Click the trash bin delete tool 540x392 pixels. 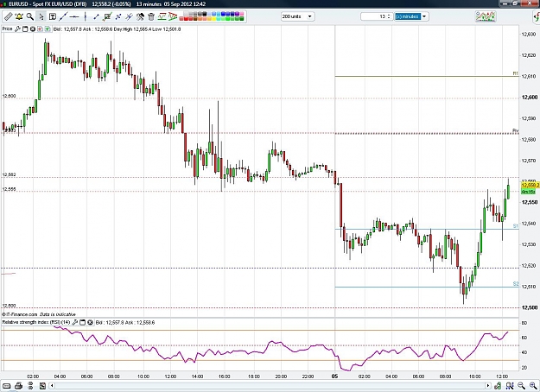pos(151,16)
